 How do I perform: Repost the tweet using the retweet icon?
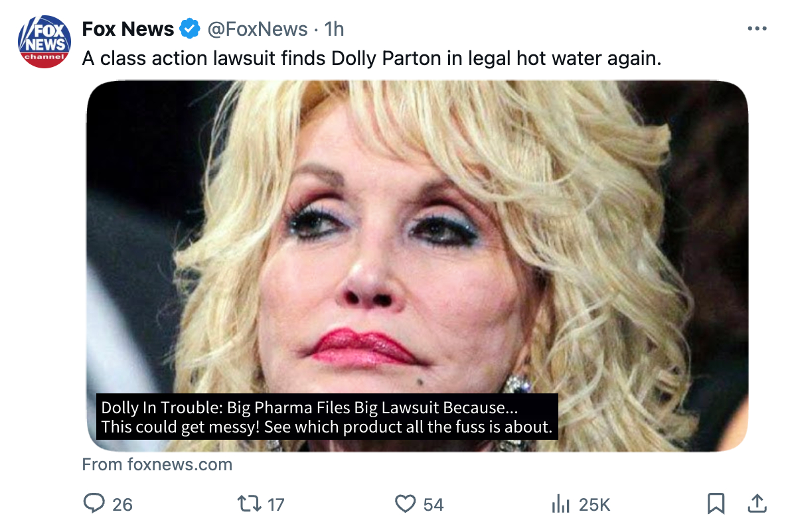click(250, 504)
